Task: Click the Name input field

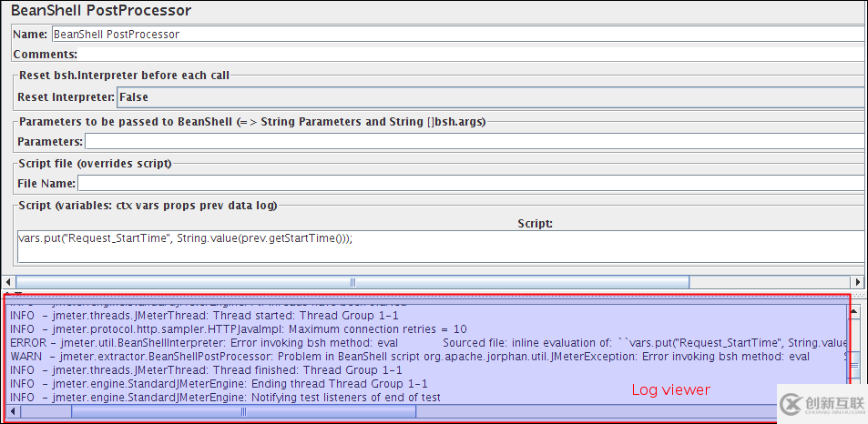Action: click(x=459, y=35)
